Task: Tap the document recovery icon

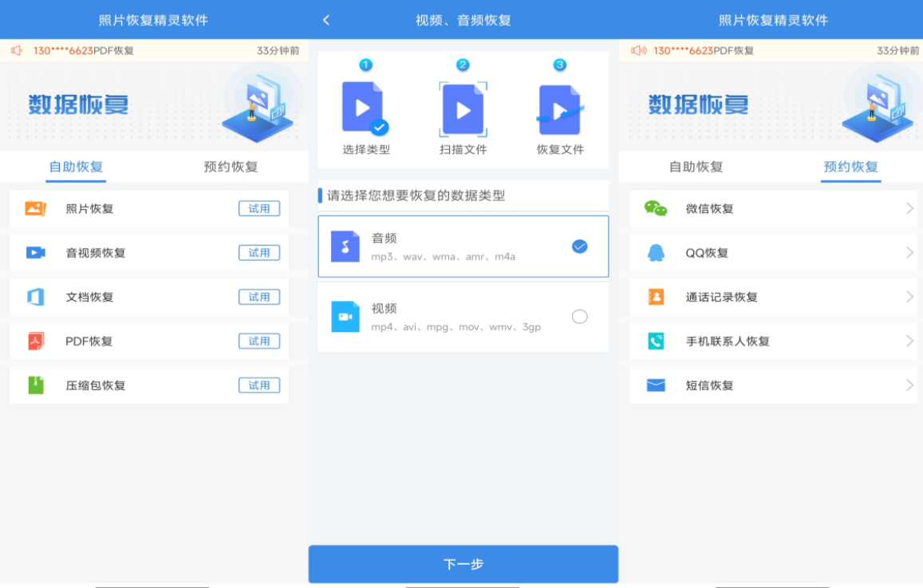Action: point(35,297)
